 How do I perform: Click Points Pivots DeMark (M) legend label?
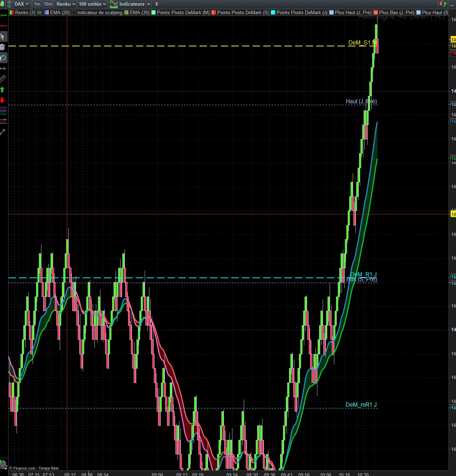click(x=183, y=12)
